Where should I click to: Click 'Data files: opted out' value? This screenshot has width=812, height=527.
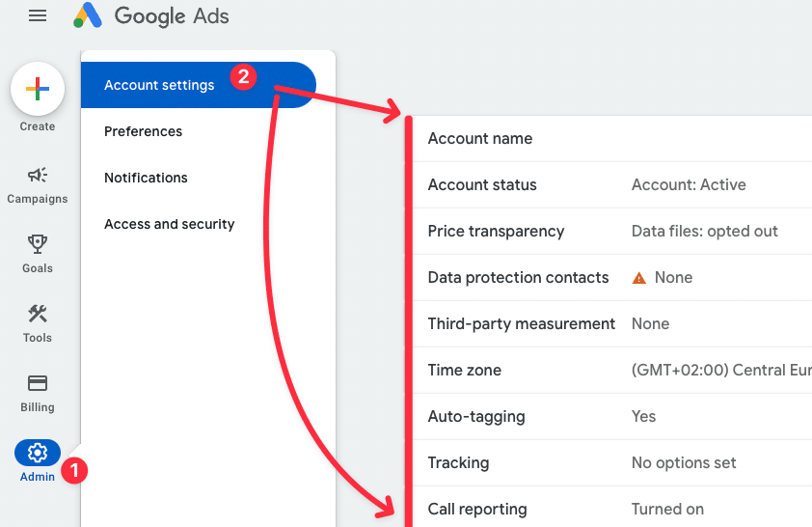704,231
